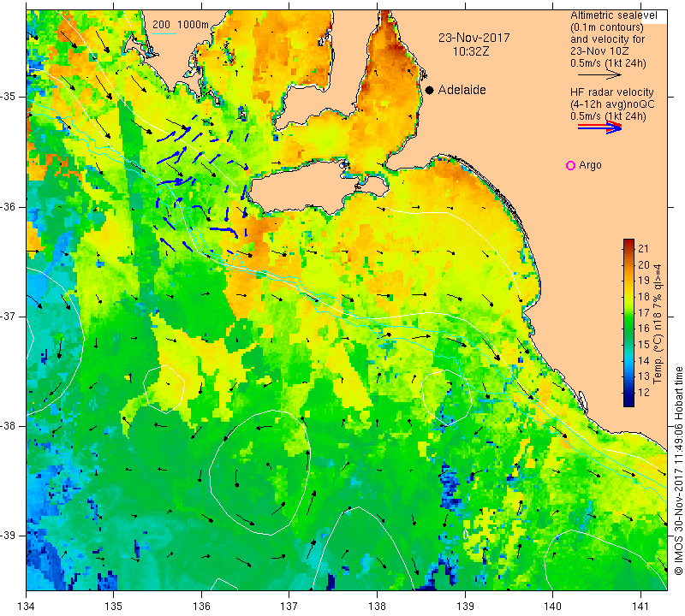Click the 18 value on temperature colorbar
Viewport: 685px width, 616px height.
pos(644,297)
